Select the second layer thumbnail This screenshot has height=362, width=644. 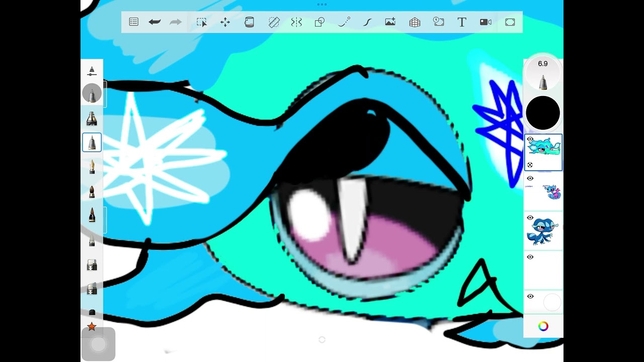point(543,192)
